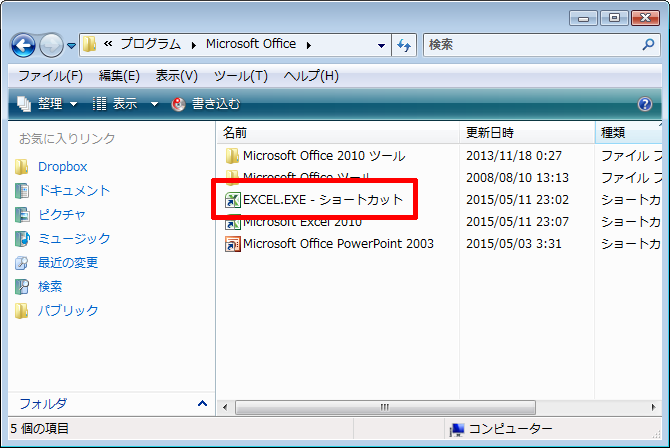The height and width of the screenshot is (448, 670).
Task: Click the コンピューター status bar icon
Action: 457,429
